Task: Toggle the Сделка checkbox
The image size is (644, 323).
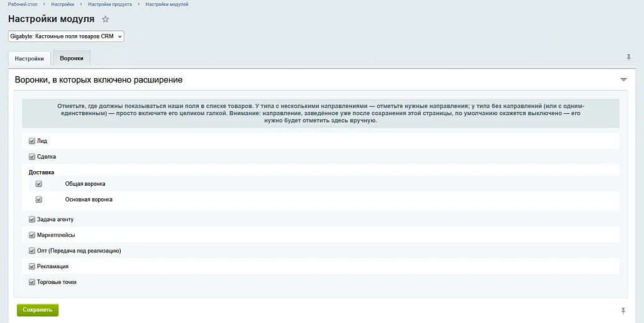Action: 32,157
